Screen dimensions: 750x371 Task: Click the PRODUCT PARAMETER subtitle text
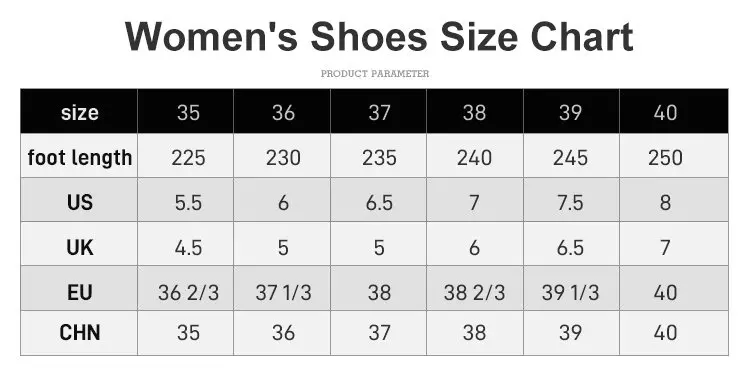point(375,74)
